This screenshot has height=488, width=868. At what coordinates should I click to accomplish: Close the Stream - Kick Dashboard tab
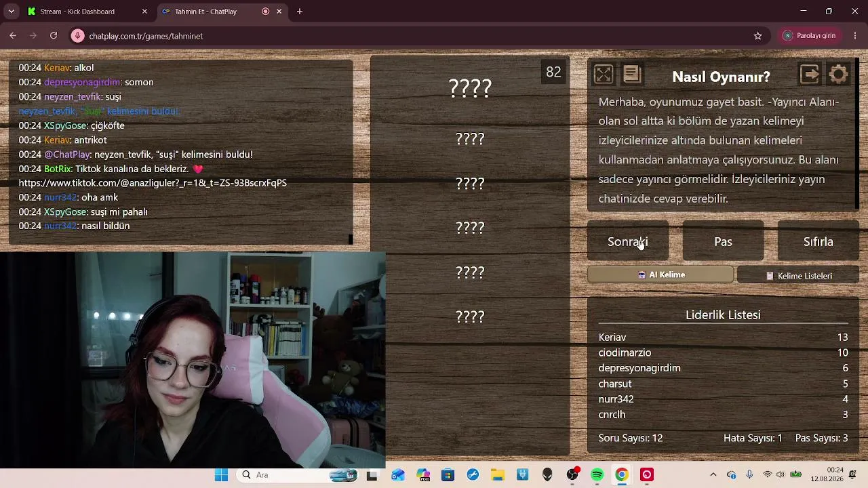(144, 12)
